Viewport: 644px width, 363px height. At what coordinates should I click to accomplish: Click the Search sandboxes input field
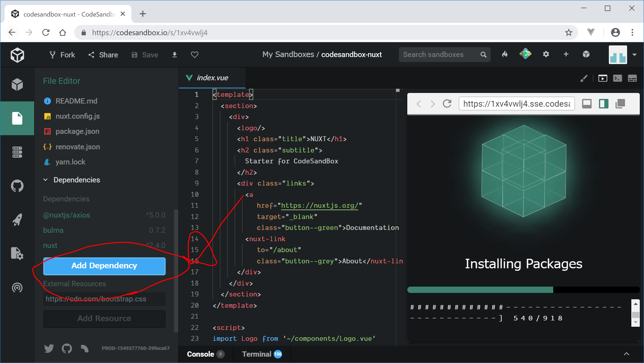click(440, 55)
